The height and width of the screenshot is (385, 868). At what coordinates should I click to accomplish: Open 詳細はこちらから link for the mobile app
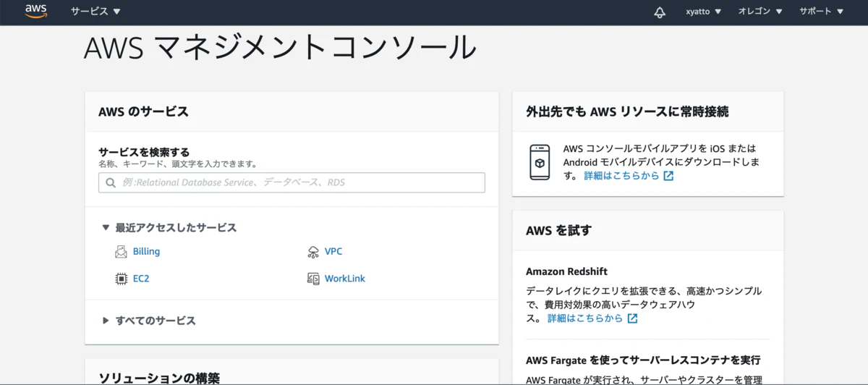(x=621, y=176)
